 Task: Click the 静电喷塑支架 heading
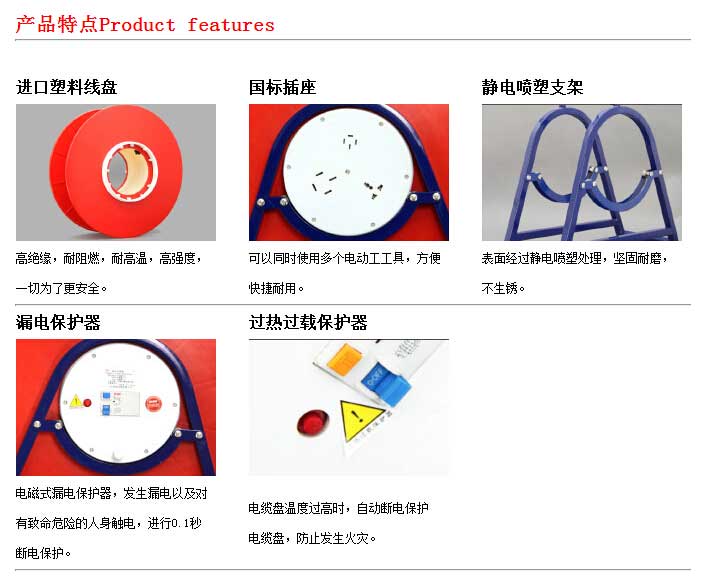click(x=532, y=87)
